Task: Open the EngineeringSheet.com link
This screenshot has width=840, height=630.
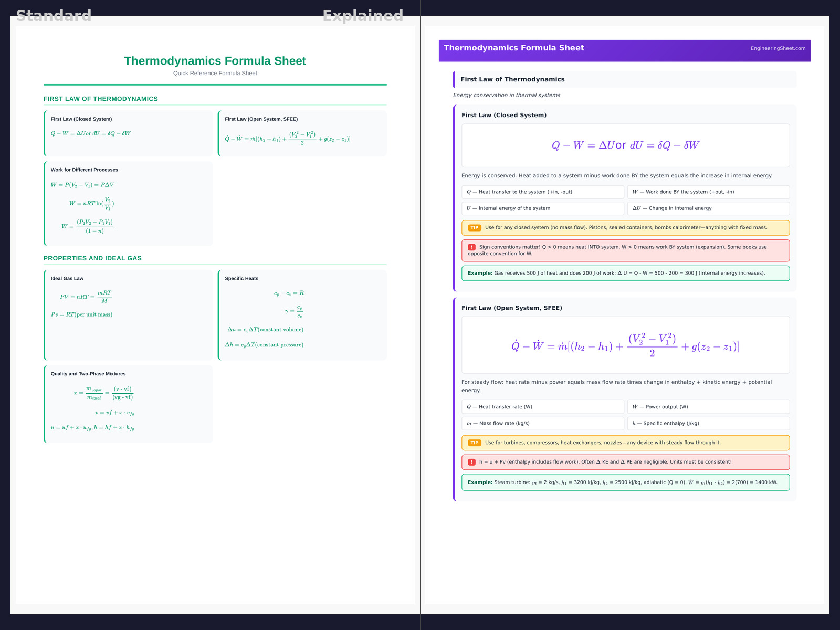Action: (x=778, y=48)
